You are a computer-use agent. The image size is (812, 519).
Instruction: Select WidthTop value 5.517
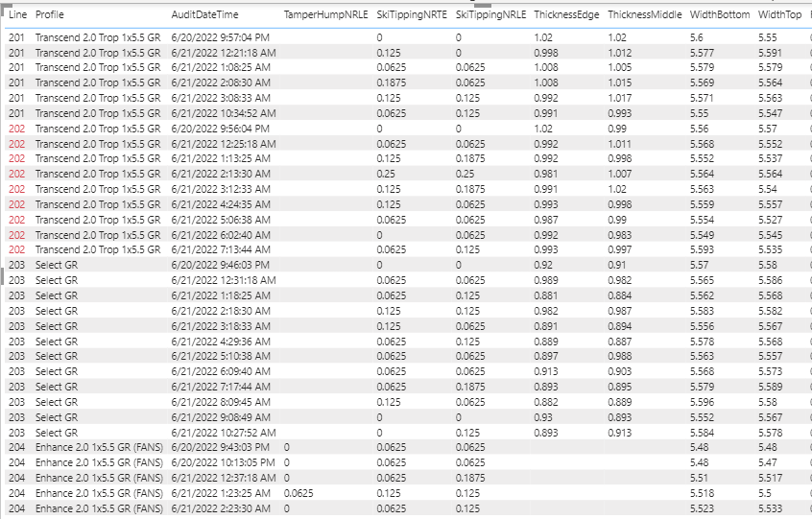pos(770,478)
